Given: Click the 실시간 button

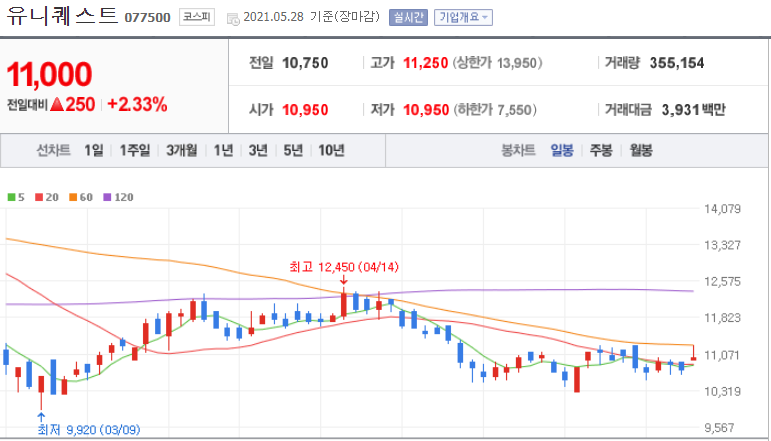Looking at the screenshot, I should pos(408,18).
